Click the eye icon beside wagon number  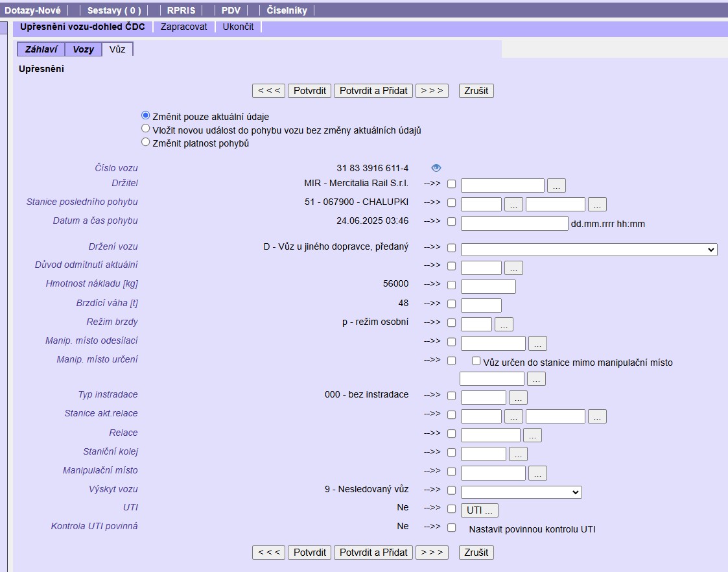coord(436,168)
